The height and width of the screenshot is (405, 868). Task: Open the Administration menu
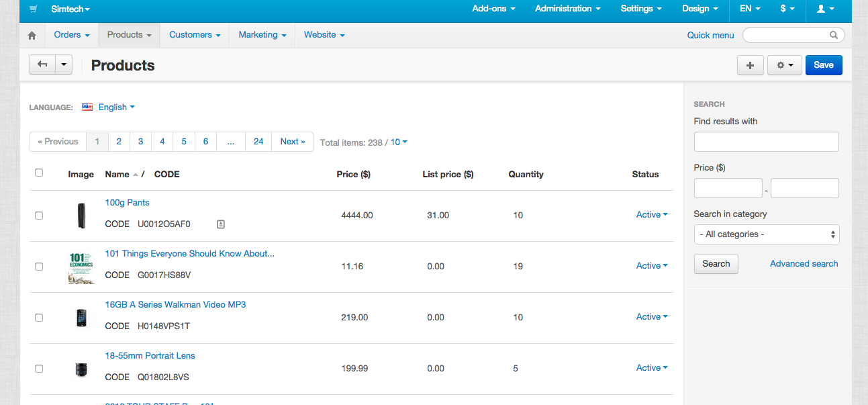(567, 8)
